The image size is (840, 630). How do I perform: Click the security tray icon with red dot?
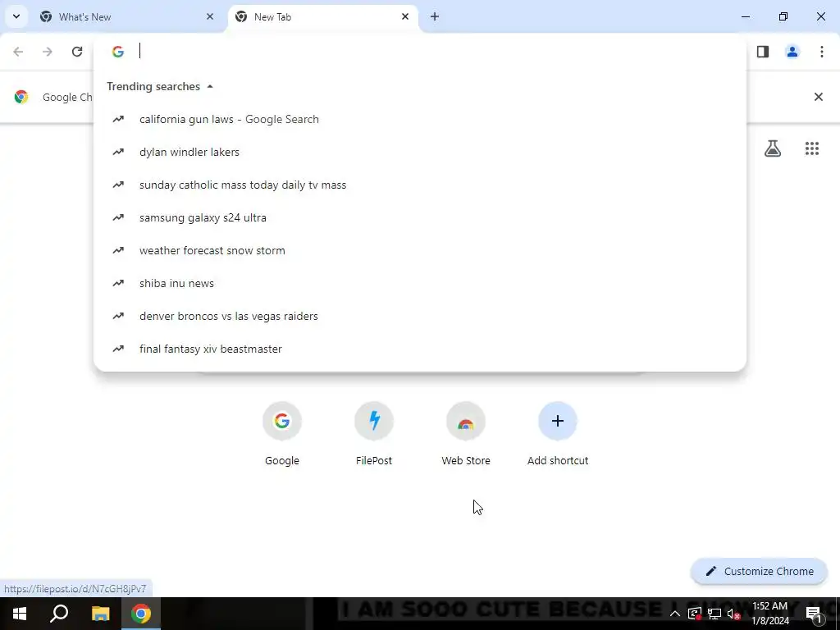[695, 614]
